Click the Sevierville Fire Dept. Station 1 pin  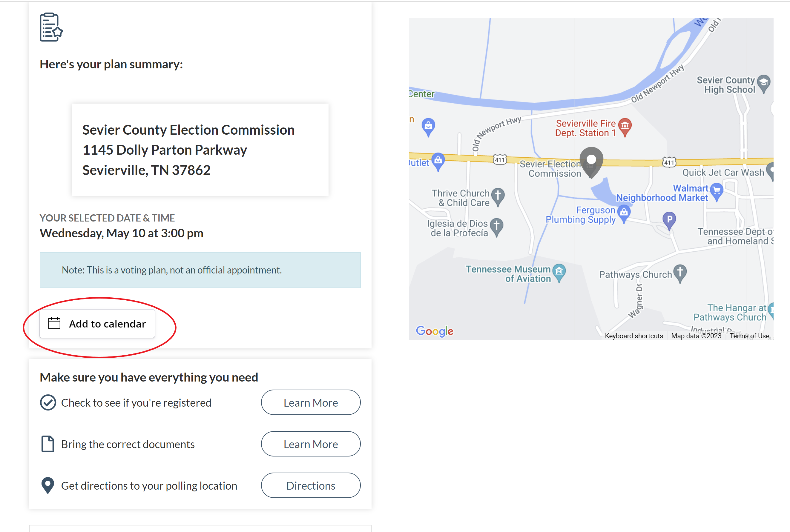[625, 127]
